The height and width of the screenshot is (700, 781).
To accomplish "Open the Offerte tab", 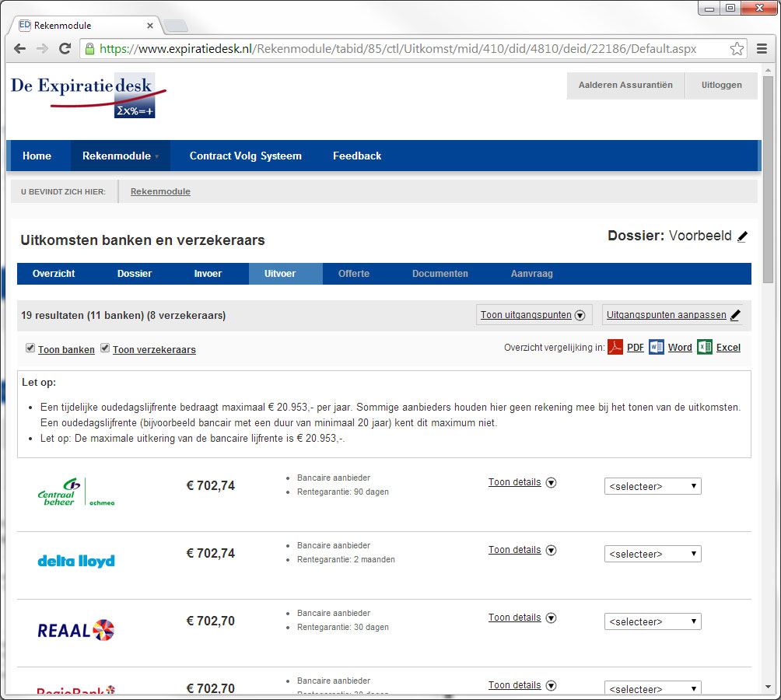I will point(354,274).
